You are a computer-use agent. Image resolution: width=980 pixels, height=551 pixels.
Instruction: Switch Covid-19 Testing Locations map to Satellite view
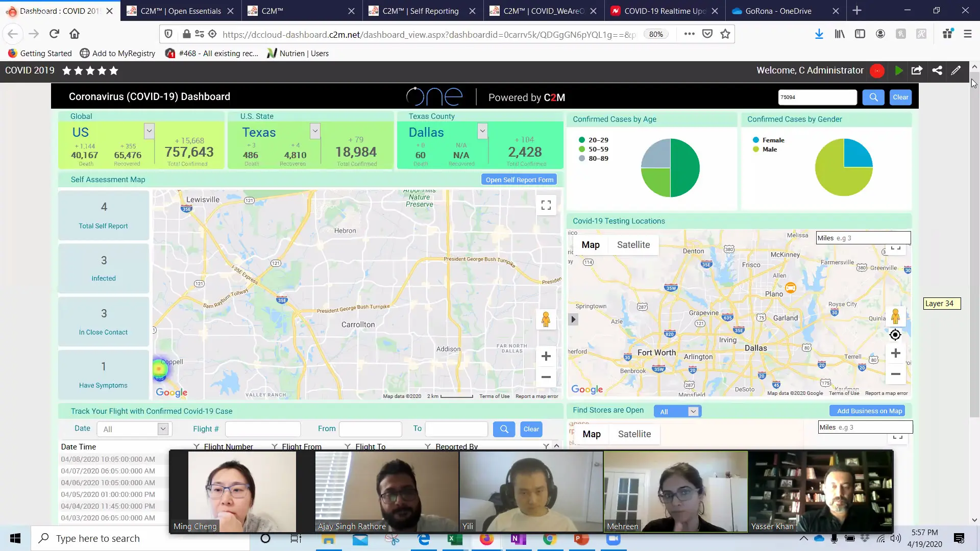633,244
